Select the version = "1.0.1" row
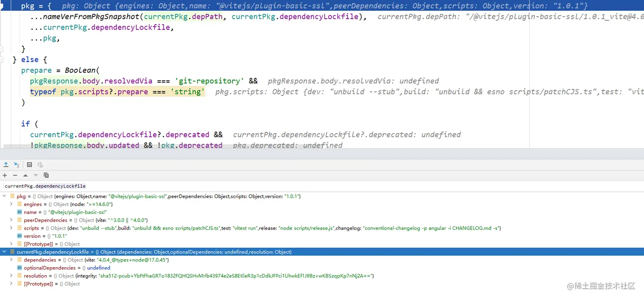644x299 pixels. (322, 236)
